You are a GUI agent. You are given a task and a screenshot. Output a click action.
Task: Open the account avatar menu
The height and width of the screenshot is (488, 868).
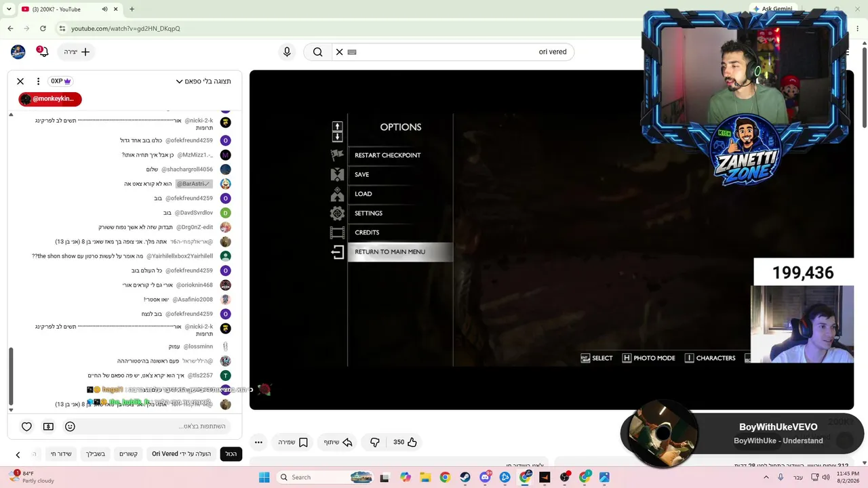coord(18,52)
